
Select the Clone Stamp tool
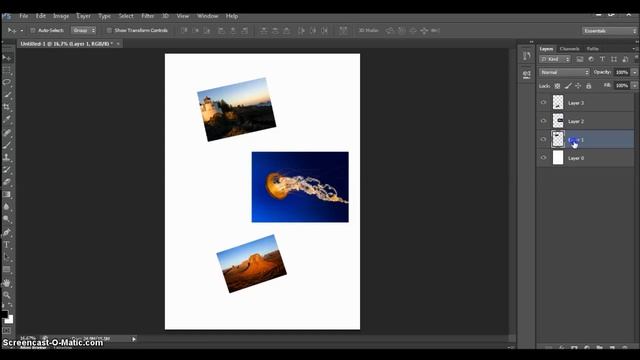click(x=7, y=157)
